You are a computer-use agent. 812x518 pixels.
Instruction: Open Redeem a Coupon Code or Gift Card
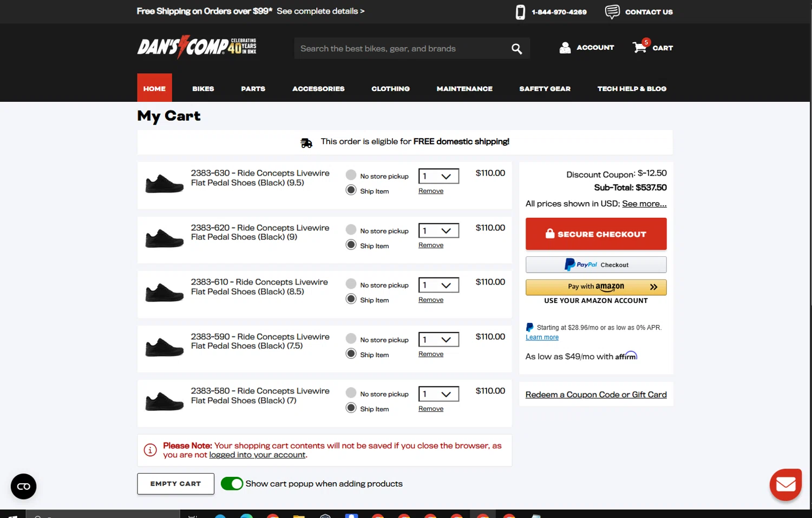(x=596, y=394)
